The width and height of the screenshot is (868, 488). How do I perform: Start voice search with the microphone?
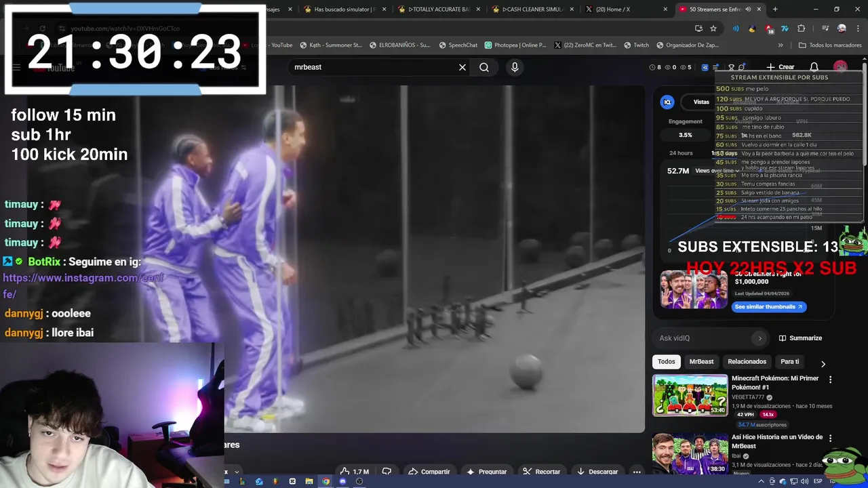[515, 67]
